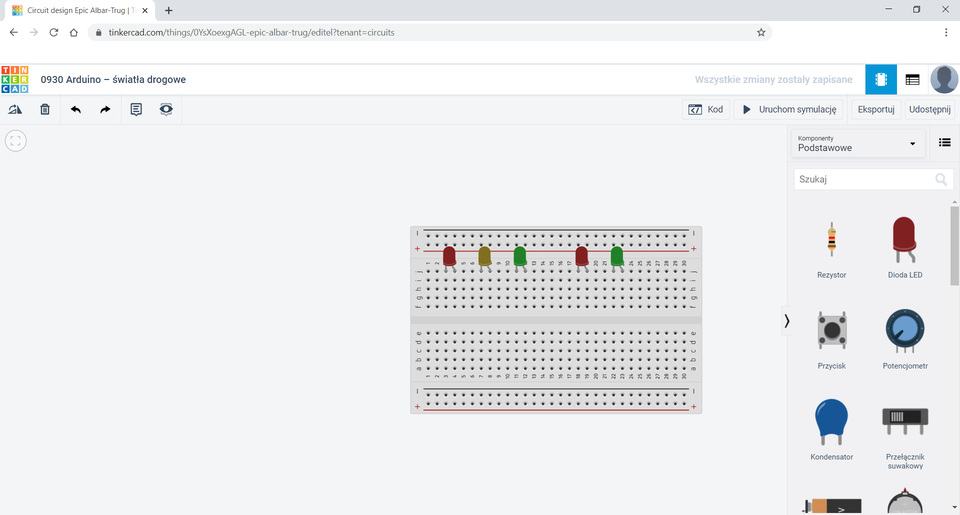Bookmark page with star icon
This screenshot has height=515, width=960.
point(761,32)
